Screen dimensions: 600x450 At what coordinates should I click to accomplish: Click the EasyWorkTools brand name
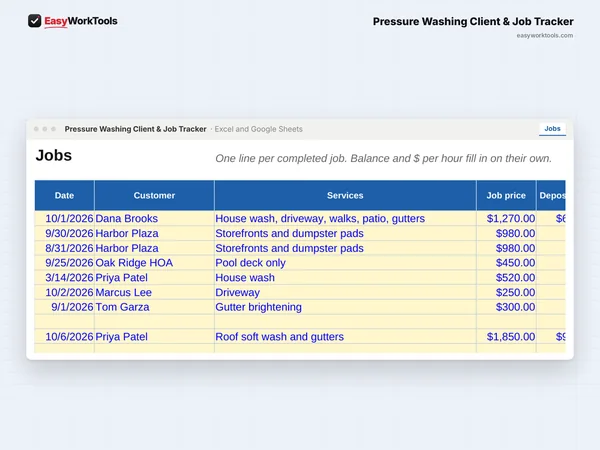pyautogui.click(x=81, y=21)
